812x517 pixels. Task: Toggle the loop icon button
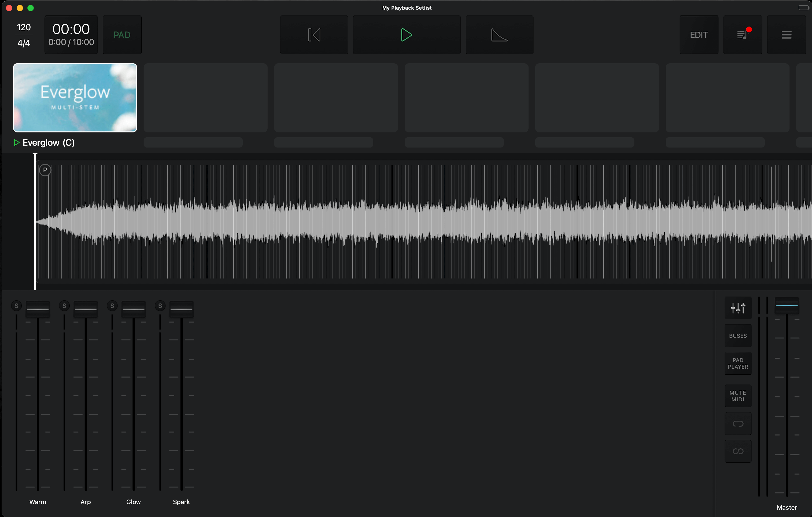738,424
